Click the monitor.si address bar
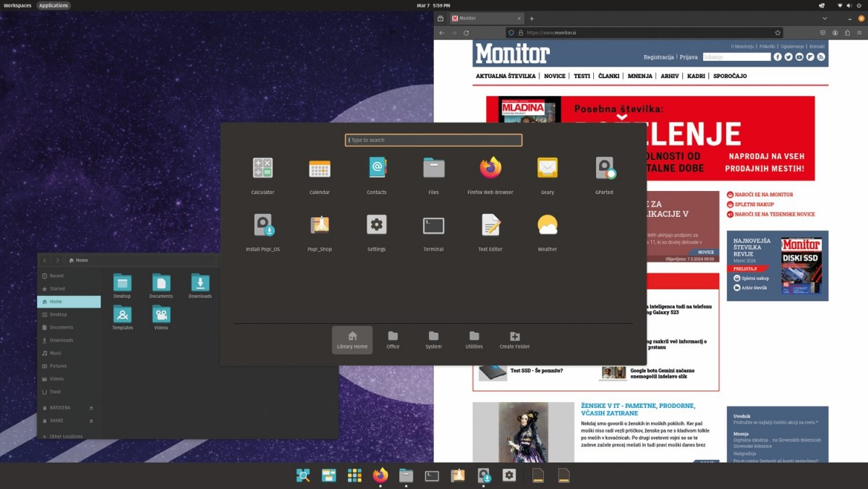 coord(644,33)
